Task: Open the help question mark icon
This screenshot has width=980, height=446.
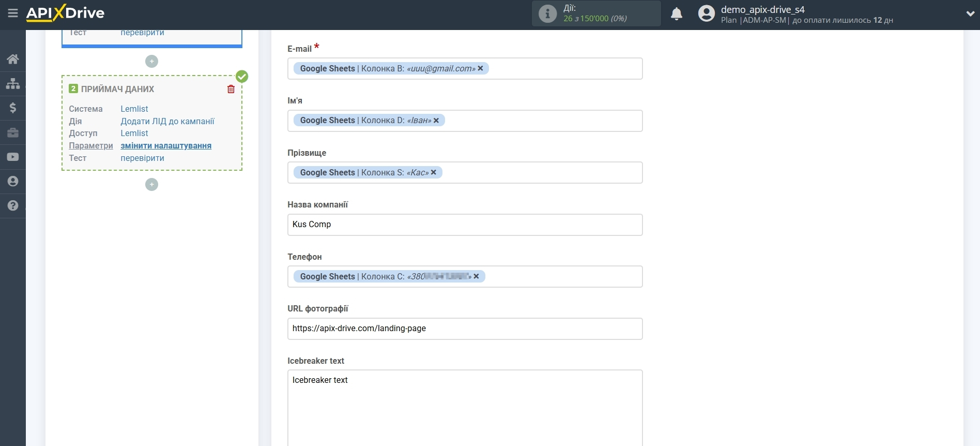Action: (13, 205)
